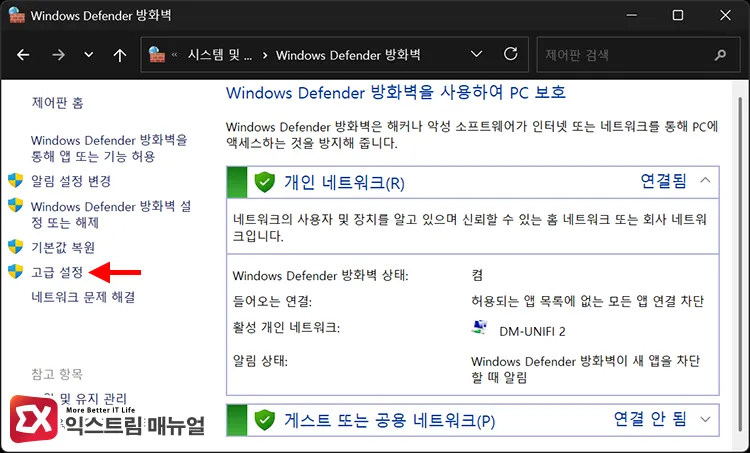Click 개인 네트워크(R) header
The width and height of the screenshot is (750, 453).
[344, 183]
